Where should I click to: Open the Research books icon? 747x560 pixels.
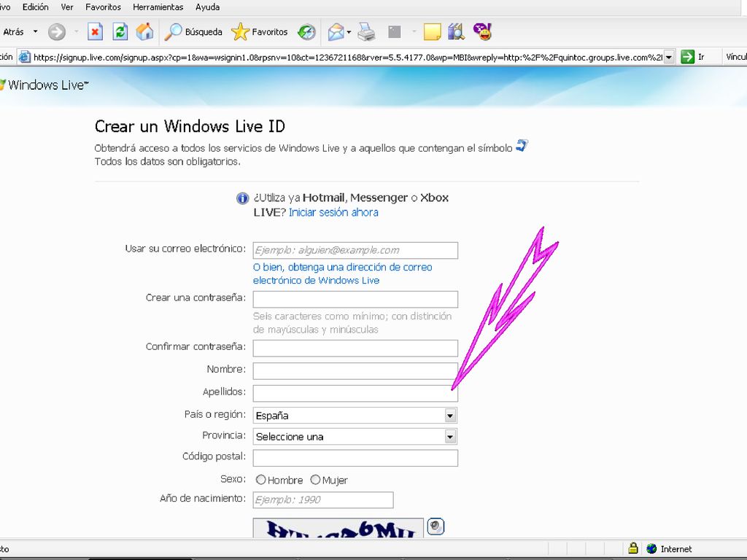pos(456,32)
